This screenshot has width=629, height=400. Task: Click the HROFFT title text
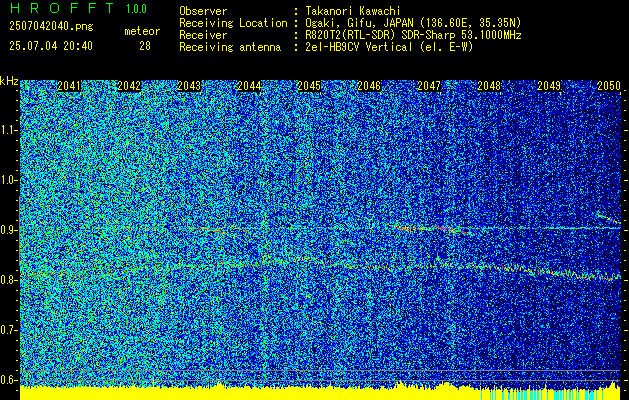[62, 8]
